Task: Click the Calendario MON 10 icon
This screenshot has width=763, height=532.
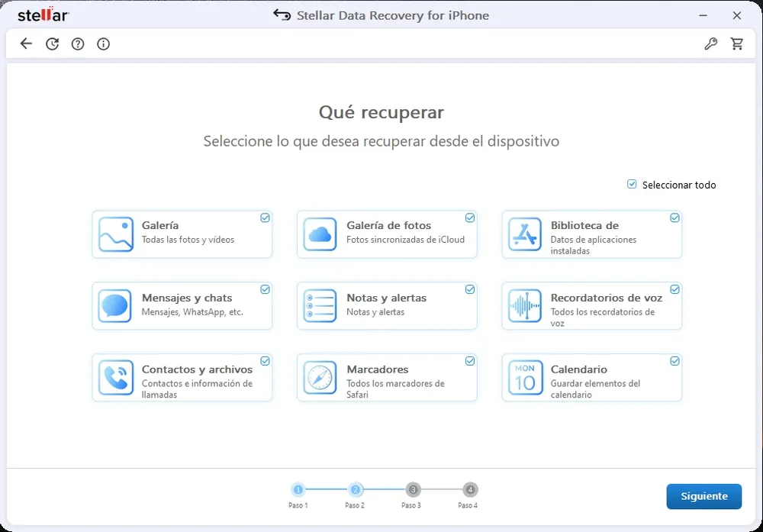Action: coord(525,378)
